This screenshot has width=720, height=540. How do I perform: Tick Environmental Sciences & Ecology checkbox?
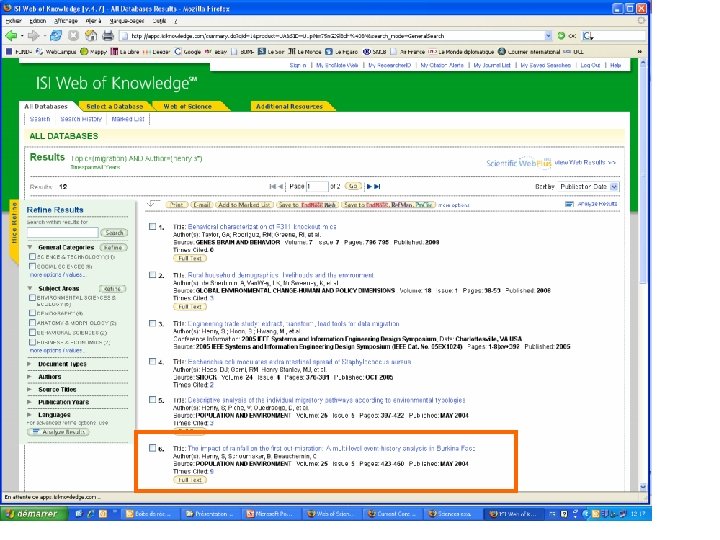[33, 298]
